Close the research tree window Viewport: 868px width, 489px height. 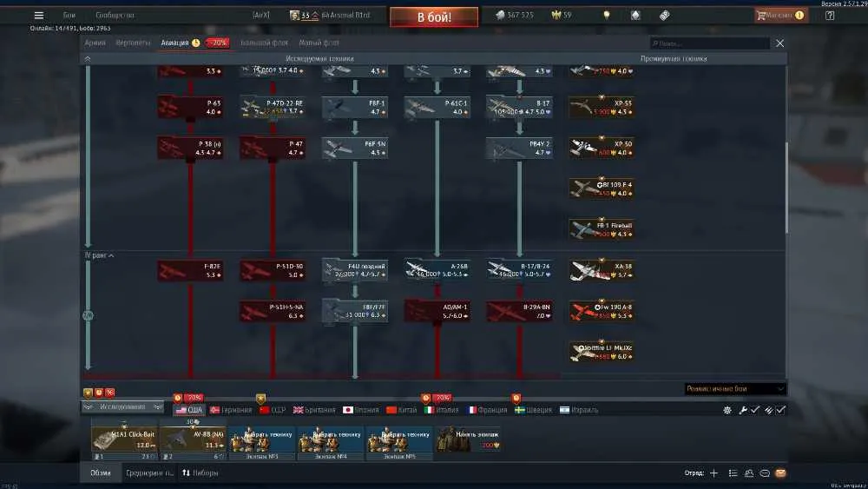780,43
